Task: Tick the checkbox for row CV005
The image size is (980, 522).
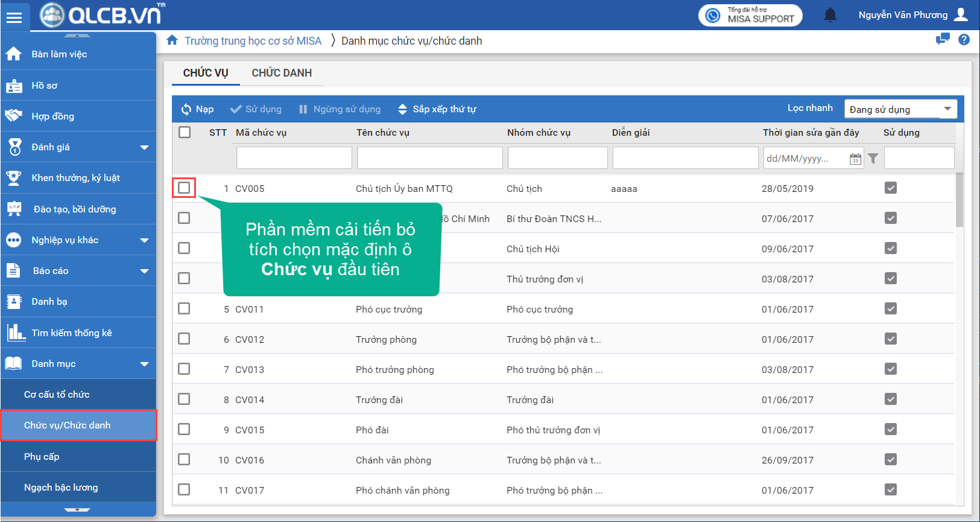Action: pyautogui.click(x=184, y=188)
